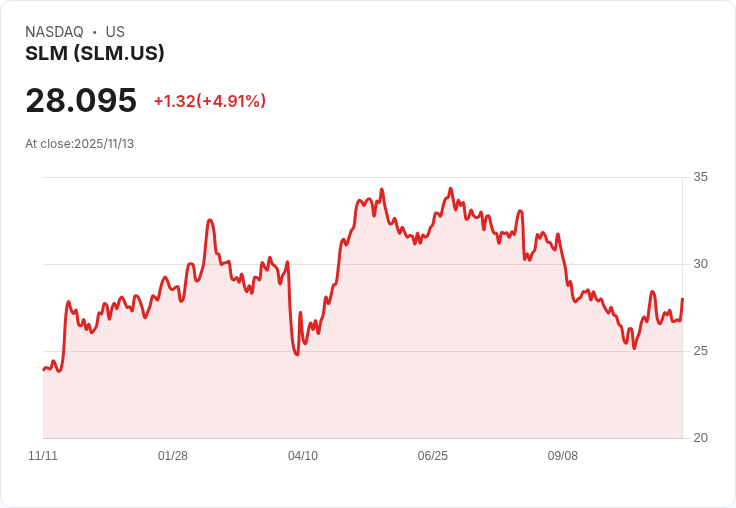Click the last data point of the price line
Viewport: 736px width, 508px height.
click(682, 299)
